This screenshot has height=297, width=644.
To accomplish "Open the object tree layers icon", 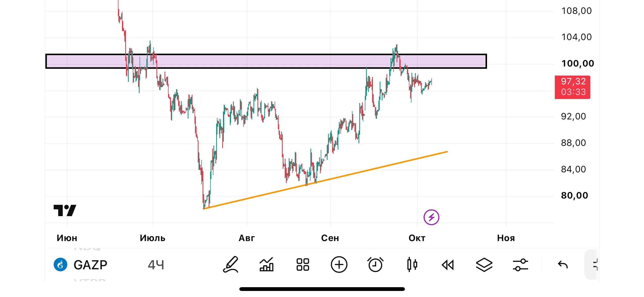I will 484,265.
